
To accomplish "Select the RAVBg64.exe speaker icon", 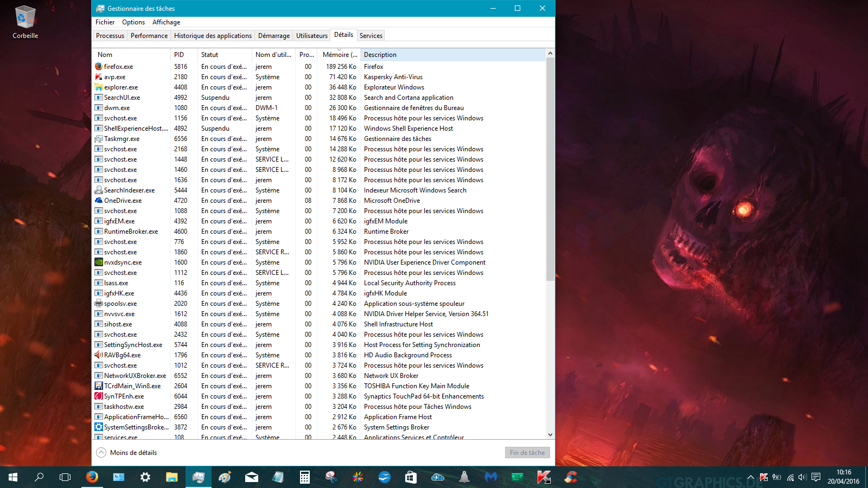I will (x=99, y=355).
